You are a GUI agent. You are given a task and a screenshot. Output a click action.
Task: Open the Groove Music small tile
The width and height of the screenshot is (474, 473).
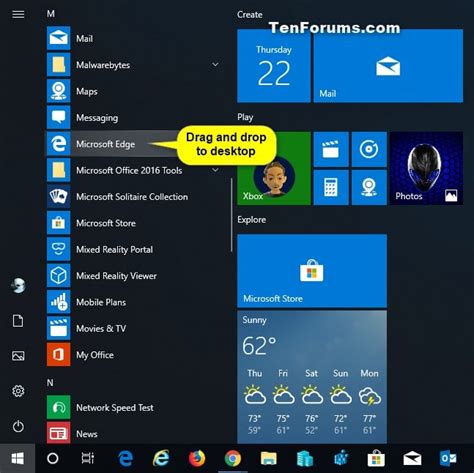point(369,149)
